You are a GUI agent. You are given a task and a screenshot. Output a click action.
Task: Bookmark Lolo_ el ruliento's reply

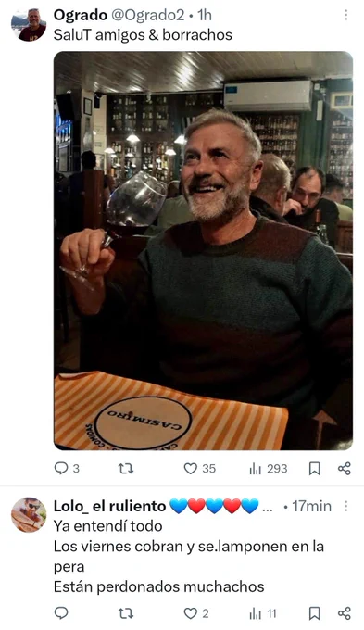[315, 613]
